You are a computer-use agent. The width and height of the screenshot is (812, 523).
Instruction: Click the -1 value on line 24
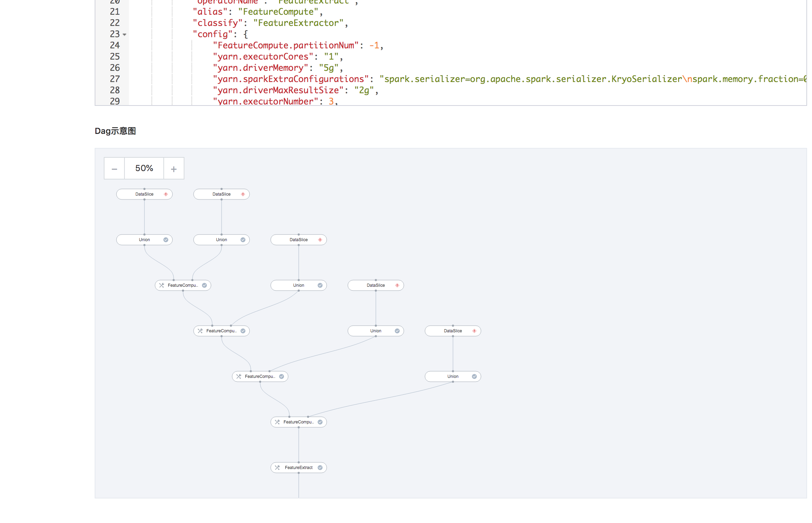(x=374, y=46)
